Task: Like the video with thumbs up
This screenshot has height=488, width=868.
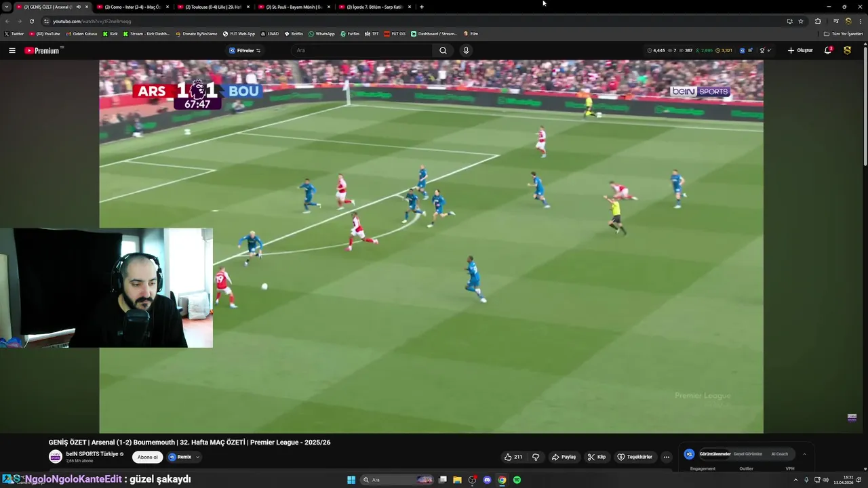Action: pyautogui.click(x=513, y=457)
